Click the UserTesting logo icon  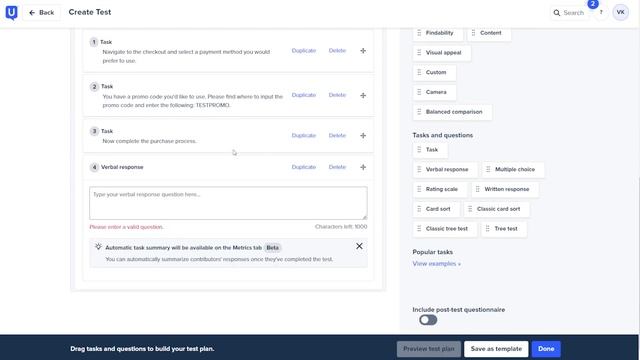[x=11, y=13]
